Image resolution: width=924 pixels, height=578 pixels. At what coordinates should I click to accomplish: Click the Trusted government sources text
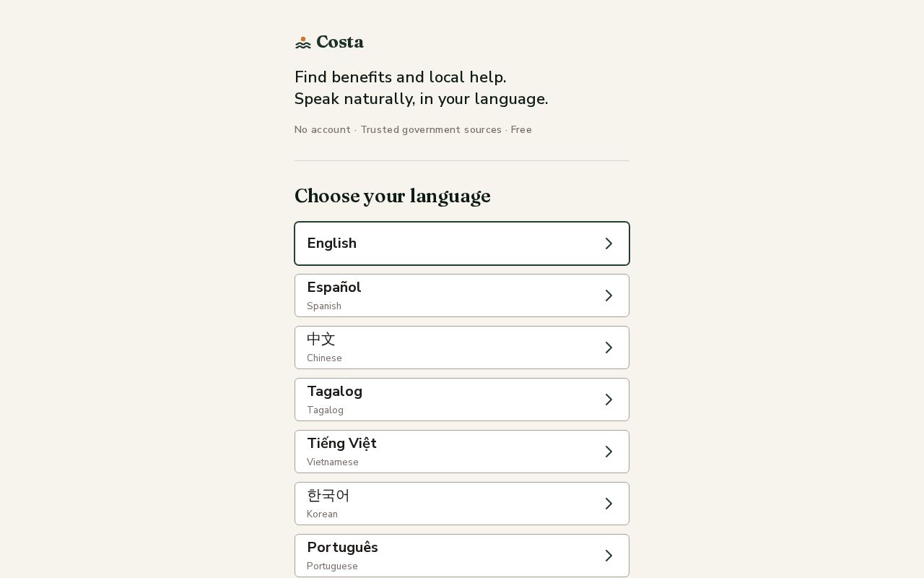[431, 130]
